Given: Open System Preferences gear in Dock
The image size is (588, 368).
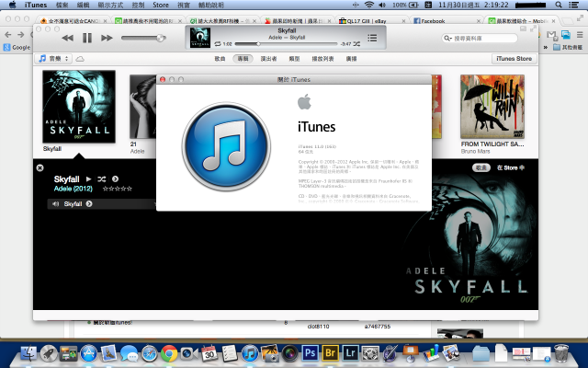Looking at the screenshot, I should (x=370, y=353).
